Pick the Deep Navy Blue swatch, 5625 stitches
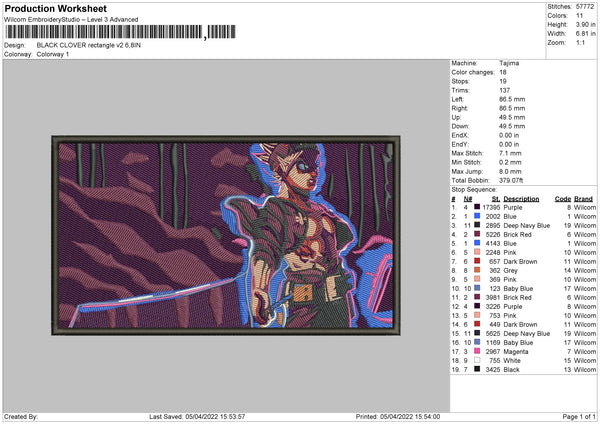The width and height of the screenshot is (600, 424). coord(477,333)
